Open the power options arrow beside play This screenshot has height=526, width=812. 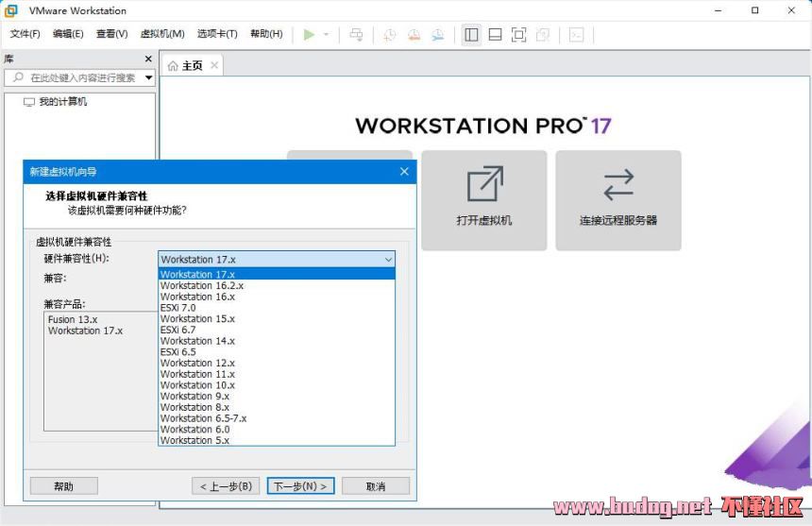[x=327, y=35]
